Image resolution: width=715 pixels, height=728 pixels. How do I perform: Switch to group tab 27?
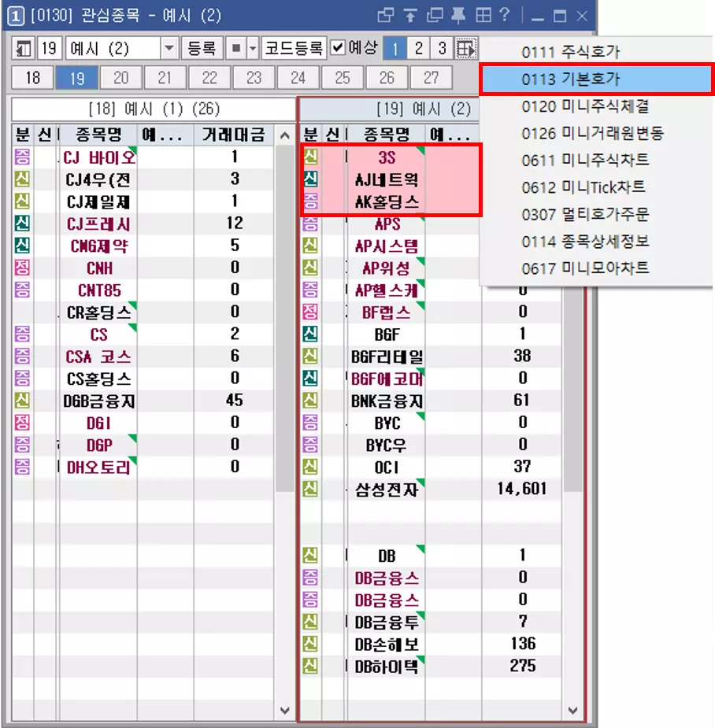point(432,78)
